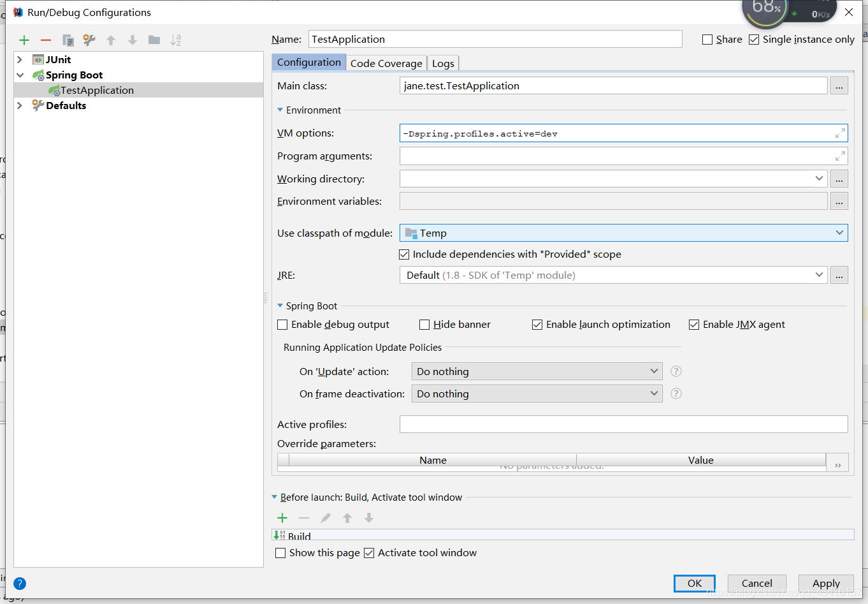
Task: Check Show this page option
Action: [280, 553]
